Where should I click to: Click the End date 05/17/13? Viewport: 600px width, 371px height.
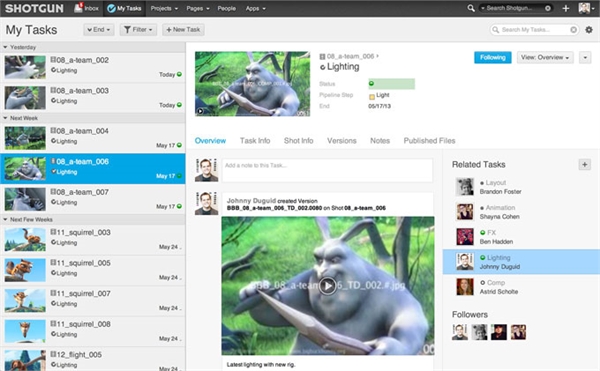[x=379, y=106]
